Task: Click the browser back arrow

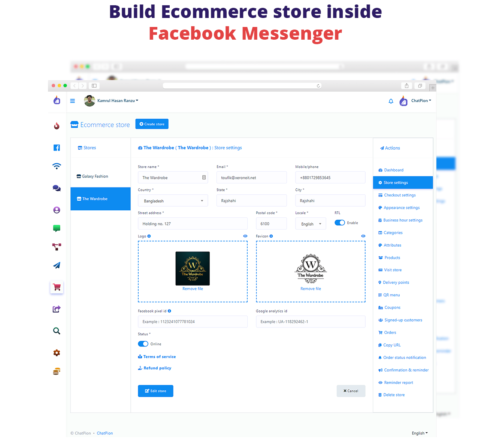Action: click(75, 86)
